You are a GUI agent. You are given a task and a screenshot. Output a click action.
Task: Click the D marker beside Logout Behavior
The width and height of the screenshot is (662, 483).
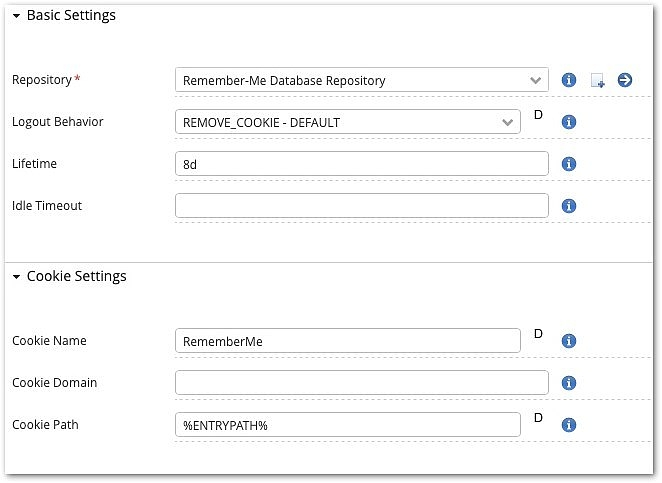coord(538,115)
